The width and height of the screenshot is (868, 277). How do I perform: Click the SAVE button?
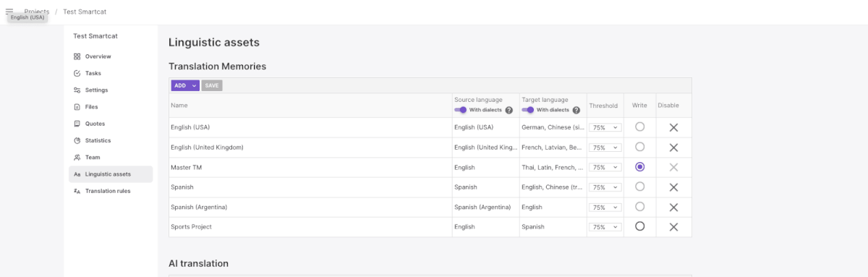(212, 85)
